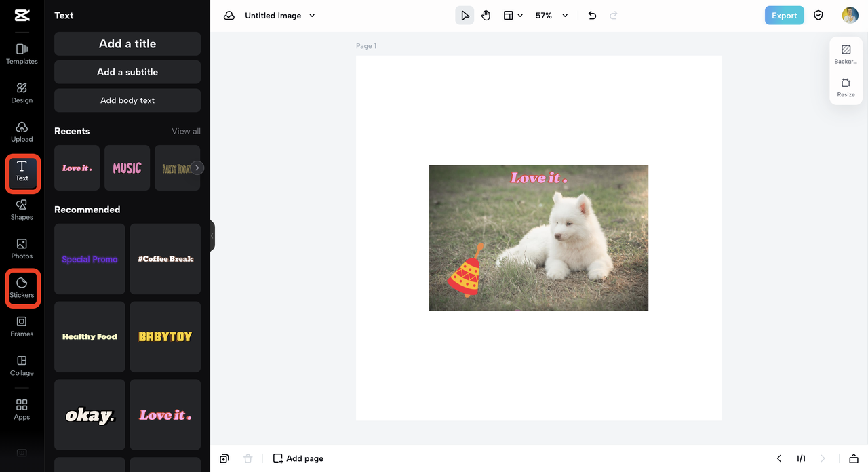Click the 1/1 page counter
This screenshot has height=472, width=868.
pos(801,458)
